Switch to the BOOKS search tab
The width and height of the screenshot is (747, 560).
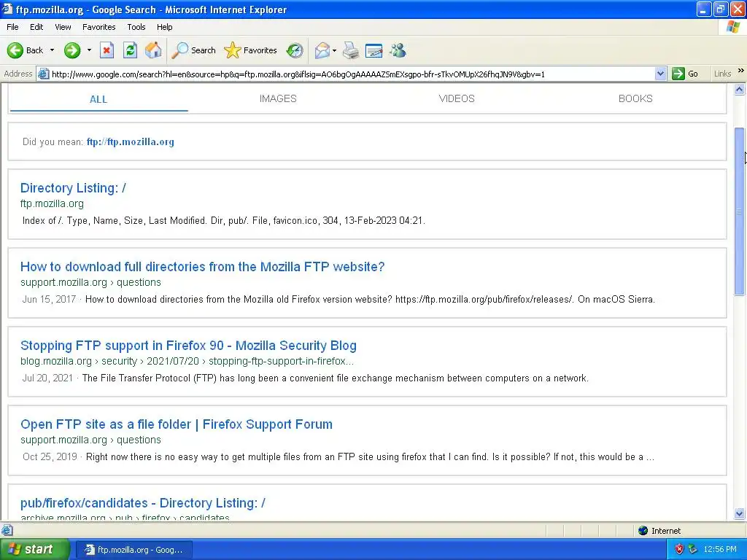pyautogui.click(x=635, y=98)
